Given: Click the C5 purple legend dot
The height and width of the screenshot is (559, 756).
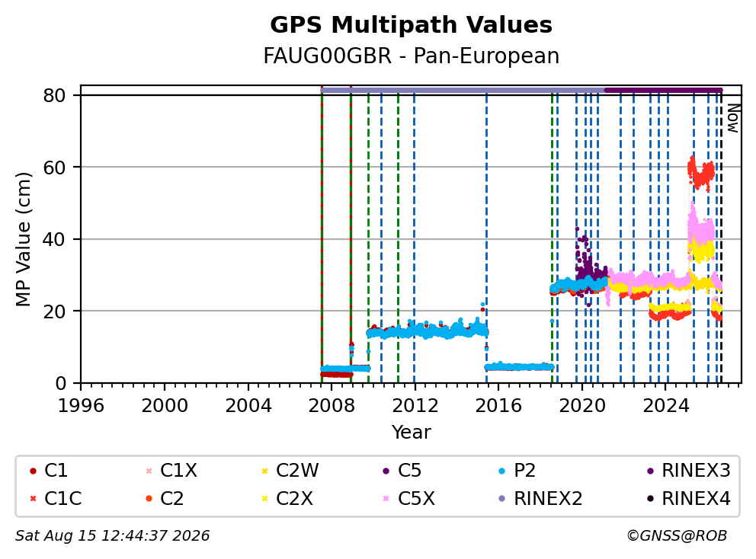Looking at the screenshot, I should pos(386,471).
